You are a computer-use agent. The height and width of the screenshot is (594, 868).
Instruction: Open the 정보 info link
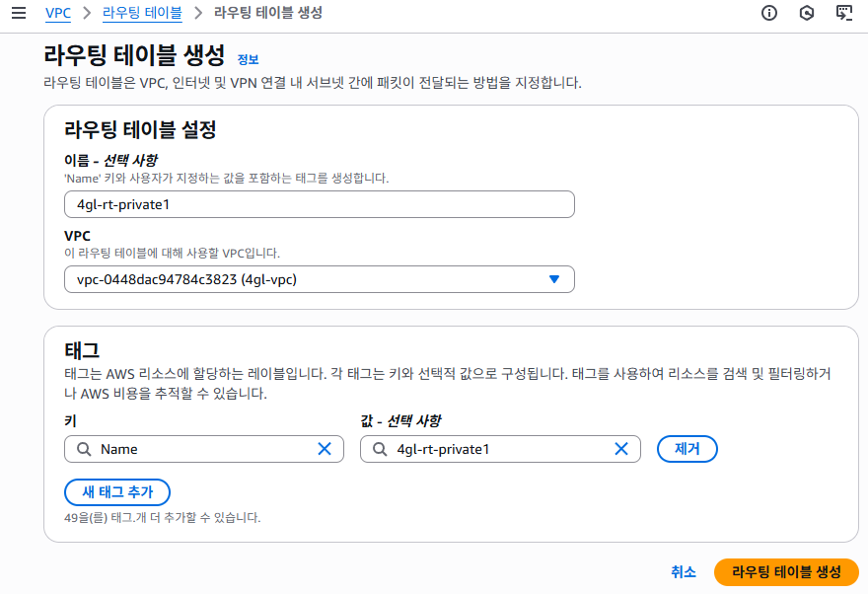click(x=248, y=59)
